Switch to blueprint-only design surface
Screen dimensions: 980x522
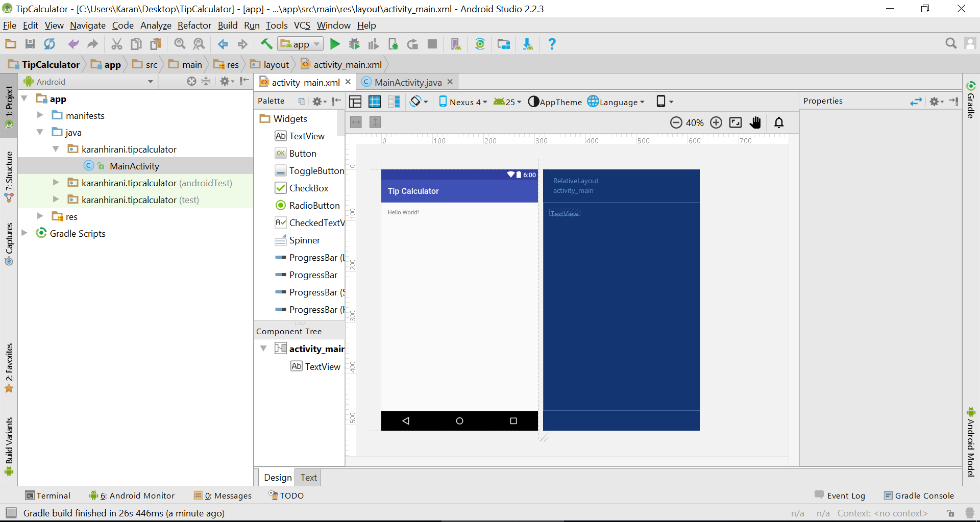click(x=375, y=102)
